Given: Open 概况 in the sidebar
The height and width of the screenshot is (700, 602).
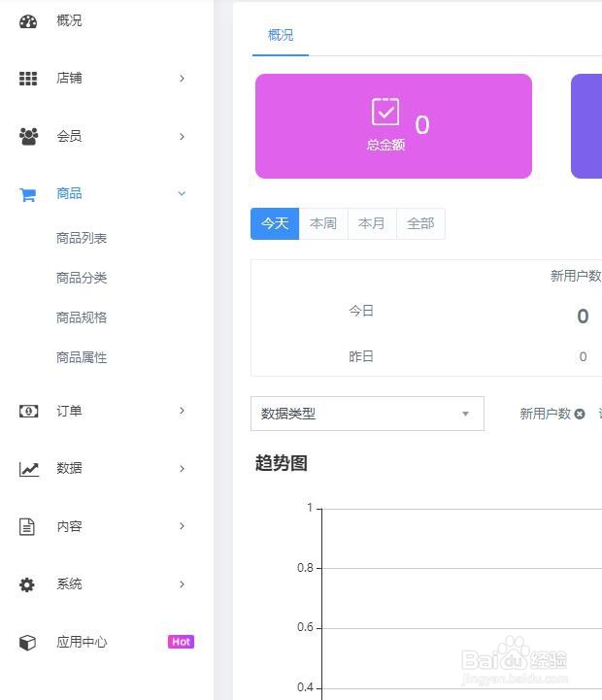Looking at the screenshot, I should pos(69,20).
